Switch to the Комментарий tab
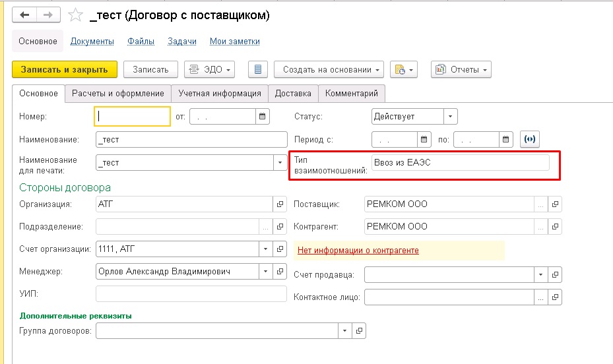The width and height of the screenshot is (613, 364). point(352,94)
